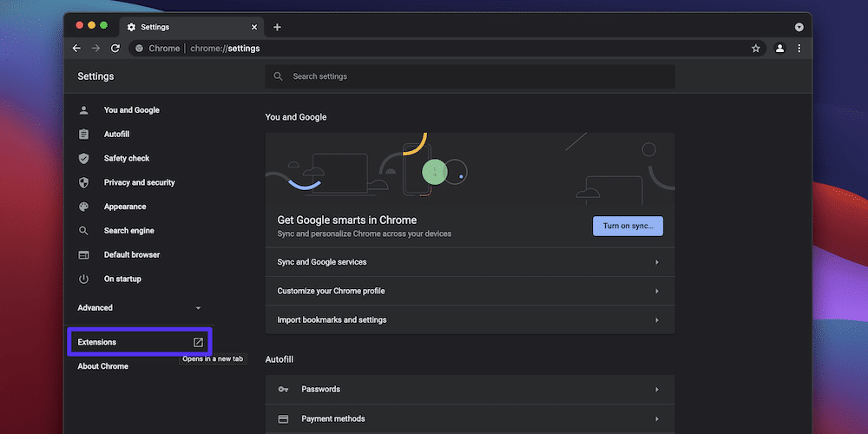Click the Appearance palette icon
868x434 pixels.
click(x=83, y=207)
